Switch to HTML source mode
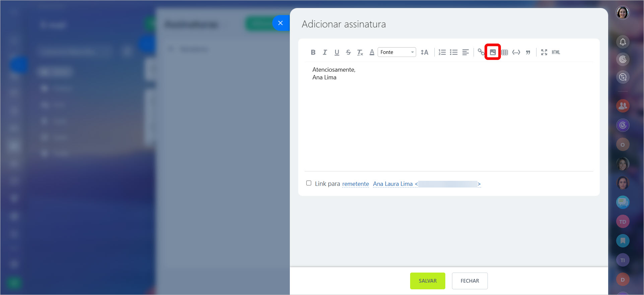Screen dimensions: 644x295 coord(556,52)
